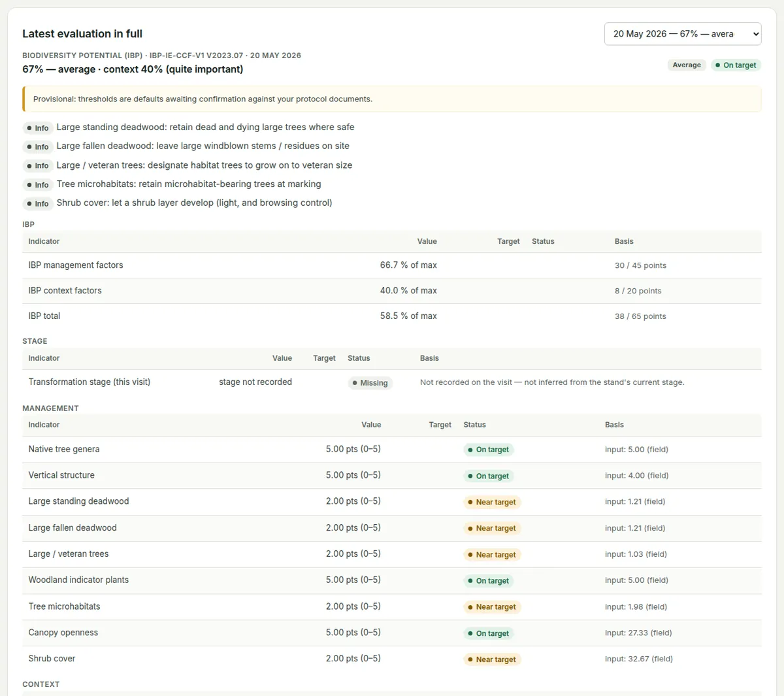
Task: Click On target badge for Canopy openness
Action: (489, 634)
